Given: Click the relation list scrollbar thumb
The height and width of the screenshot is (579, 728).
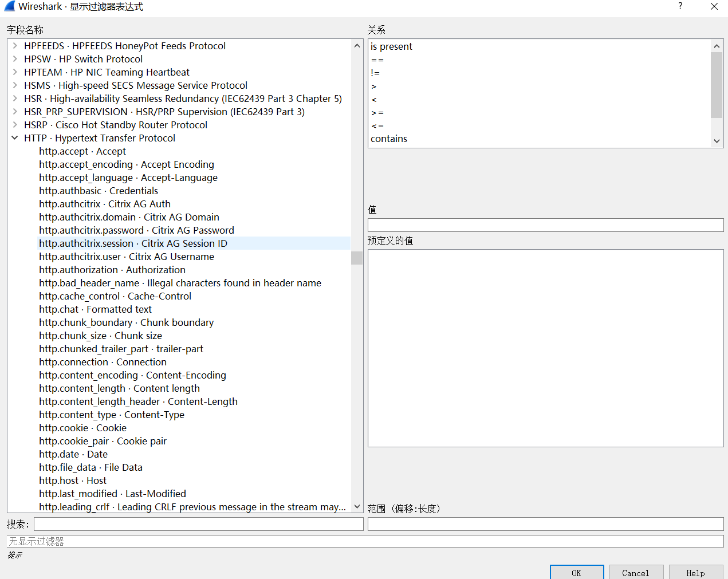Looking at the screenshot, I should point(717,85).
